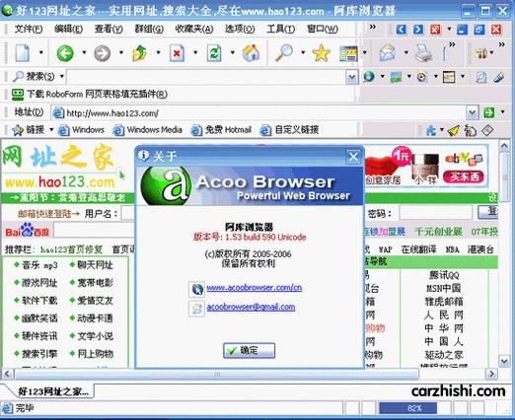The height and width of the screenshot is (420, 515).
Task: Open the www.acoobrowser.com/cn link
Action: 255,288
